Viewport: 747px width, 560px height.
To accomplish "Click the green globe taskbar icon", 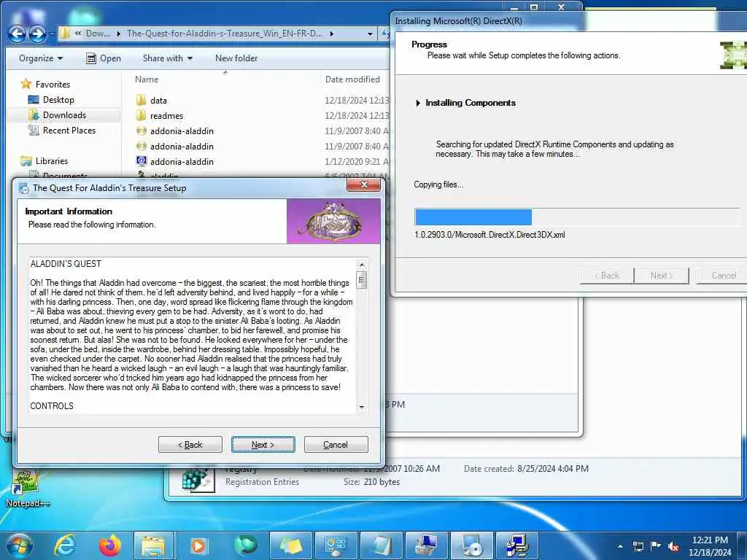I will coord(245,545).
